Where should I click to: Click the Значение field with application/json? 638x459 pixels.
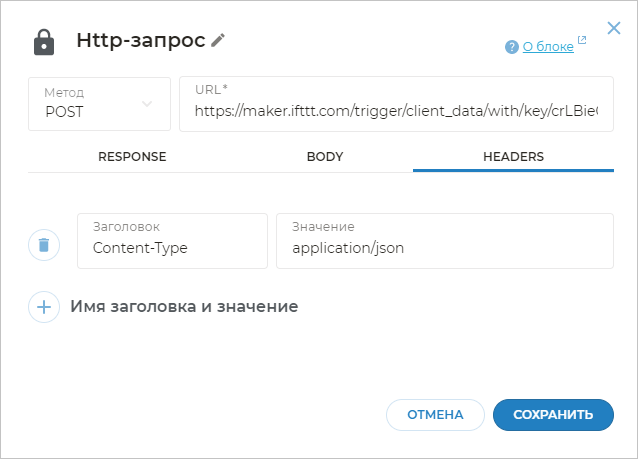(x=444, y=247)
